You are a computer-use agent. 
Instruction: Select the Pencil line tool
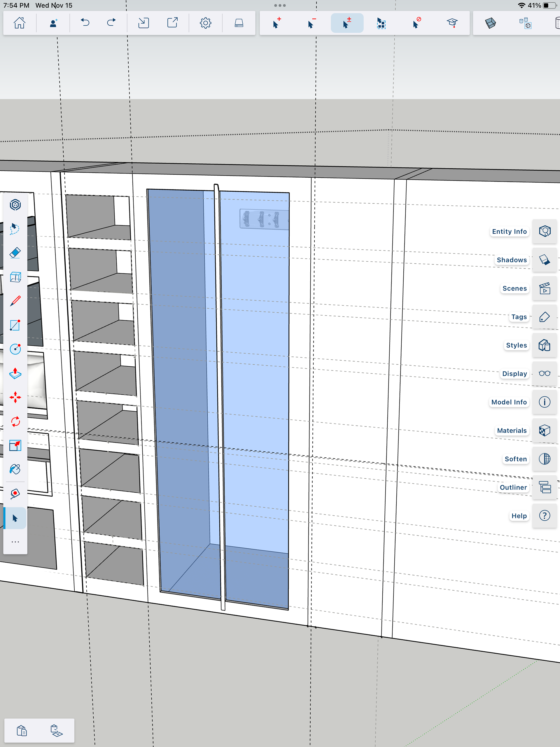tap(15, 301)
